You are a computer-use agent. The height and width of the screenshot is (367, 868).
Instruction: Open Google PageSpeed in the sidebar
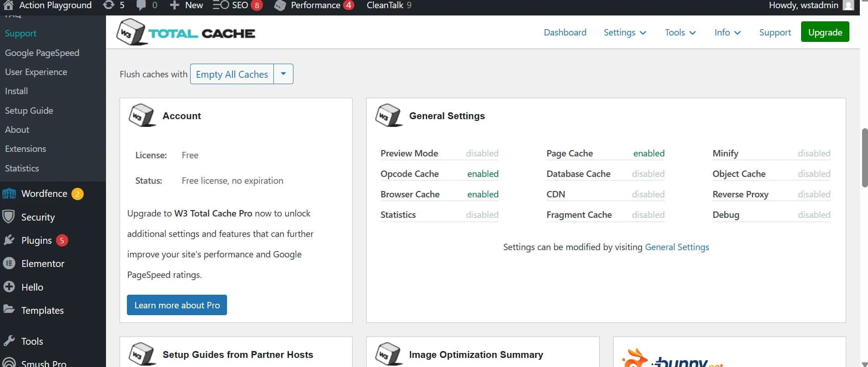coord(42,53)
